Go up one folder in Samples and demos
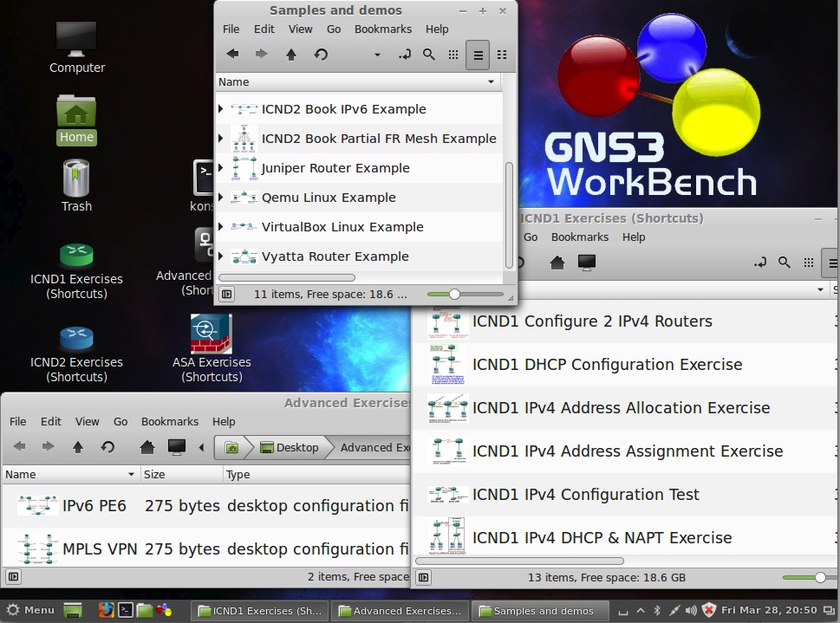 tap(291, 55)
